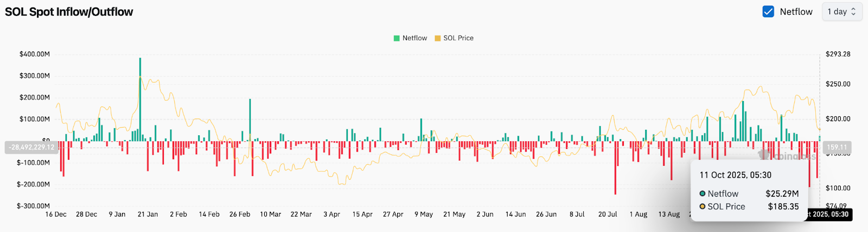This screenshot has width=868, height=232.
Task: Click the SOL Price yellow dot in tooltip
Action: point(703,206)
